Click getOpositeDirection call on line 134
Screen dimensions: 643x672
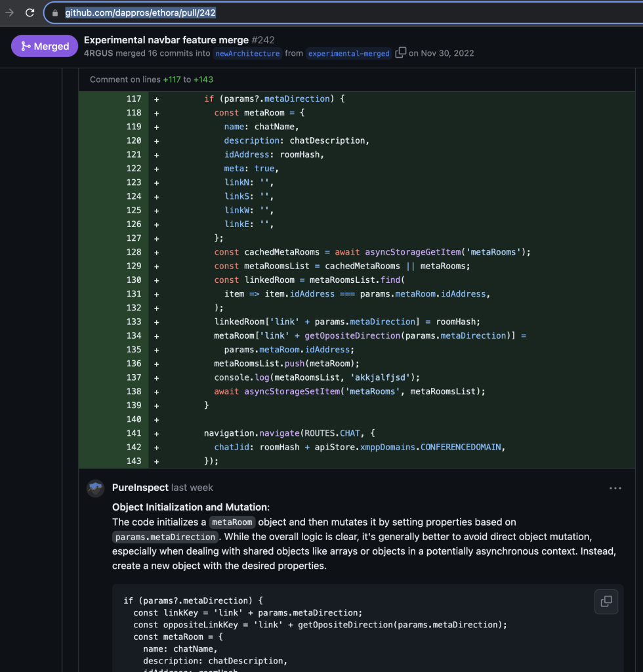(x=352, y=335)
